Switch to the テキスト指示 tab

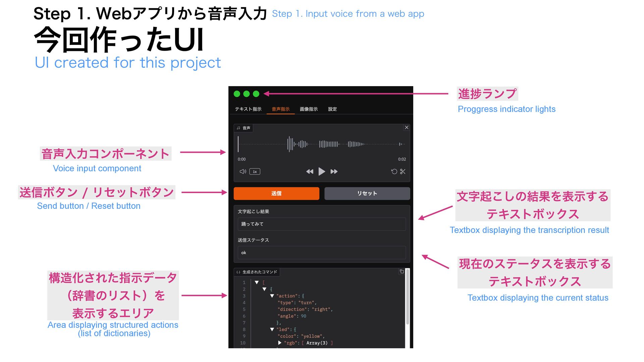tap(248, 109)
